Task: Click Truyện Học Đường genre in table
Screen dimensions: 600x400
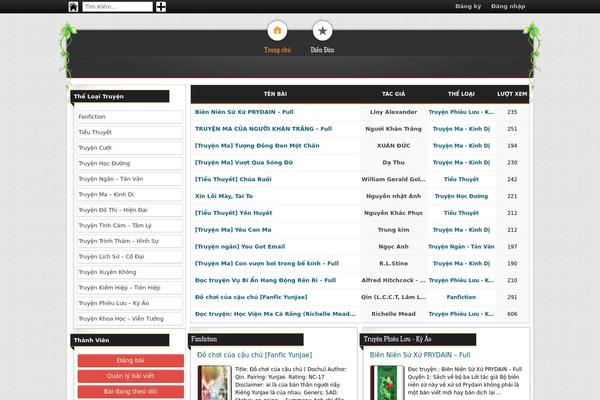Action: pyautogui.click(x=461, y=196)
